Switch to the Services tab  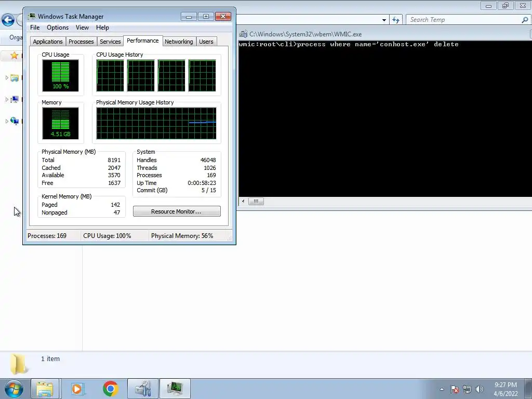110,42
